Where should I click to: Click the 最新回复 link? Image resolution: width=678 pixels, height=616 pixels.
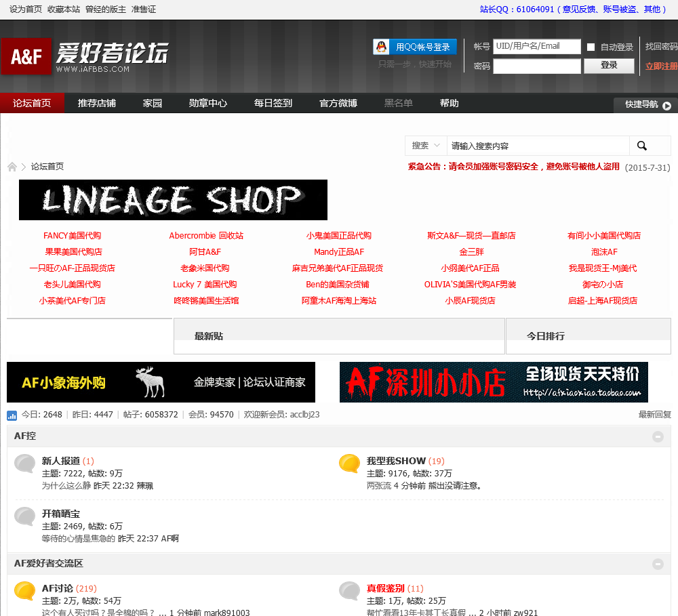[x=655, y=415]
